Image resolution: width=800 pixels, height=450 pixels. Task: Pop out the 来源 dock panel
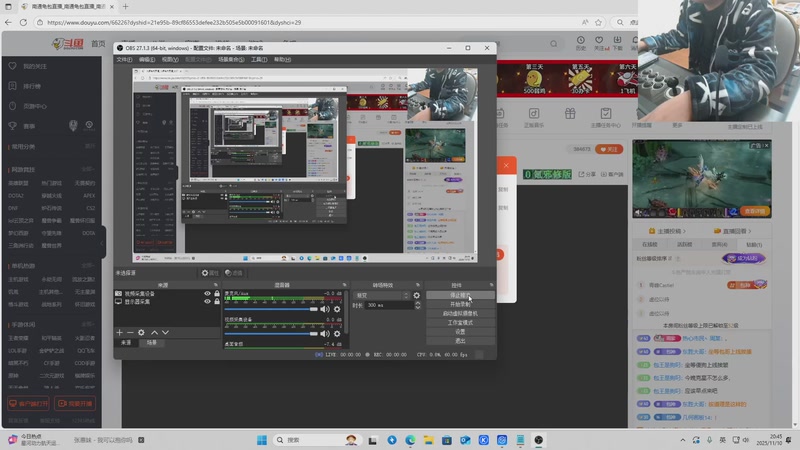215,285
